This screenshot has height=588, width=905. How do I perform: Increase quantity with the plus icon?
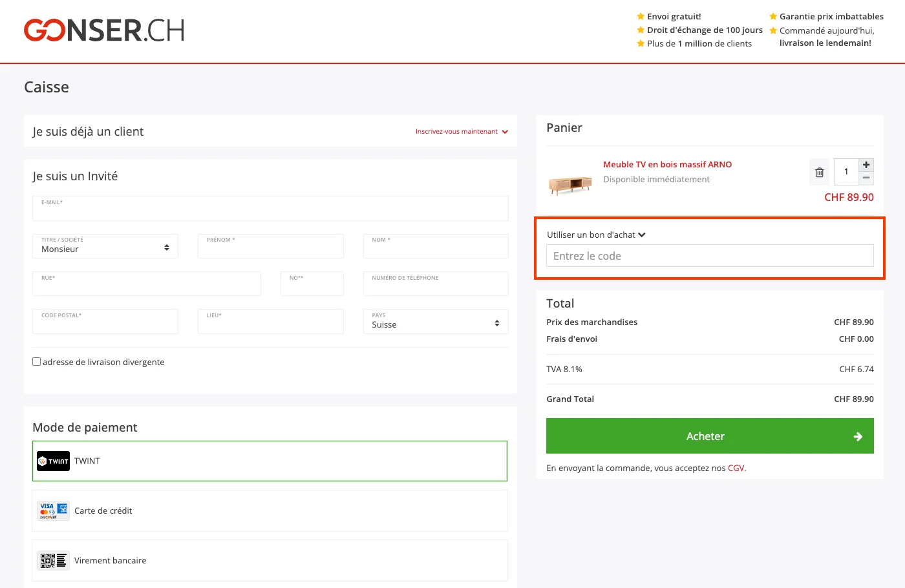pos(866,164)
